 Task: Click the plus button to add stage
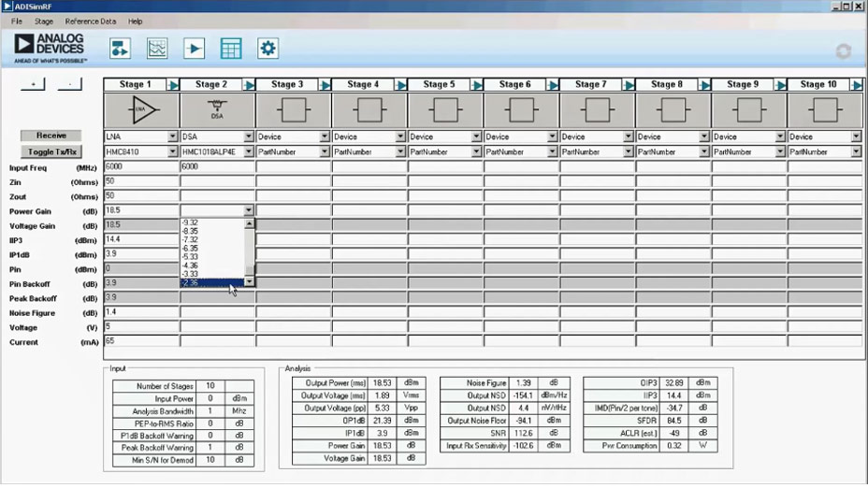[33, 84]
